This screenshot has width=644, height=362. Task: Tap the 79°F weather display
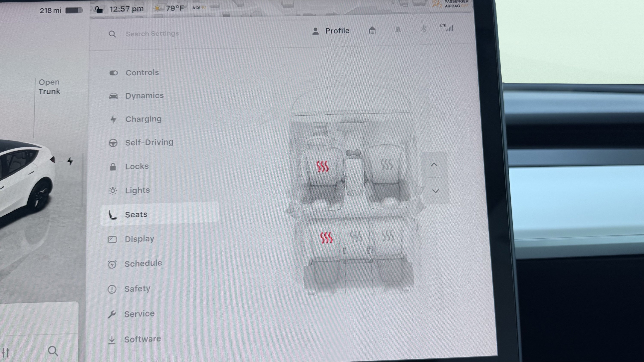coord(169,9)
